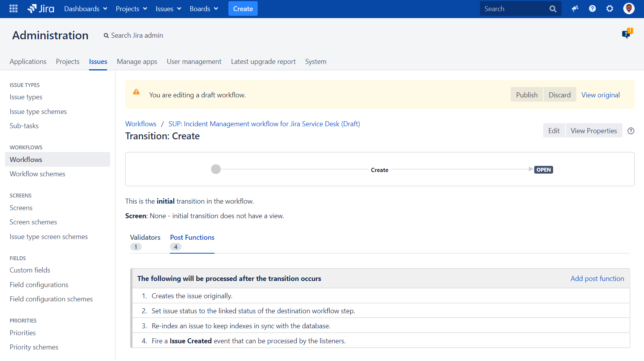Image resolution: width=644 pixels, height=361 pixels.
Task: Open the Jira settings gear icon
Action: pyautogui.click(x=610, y=8)
